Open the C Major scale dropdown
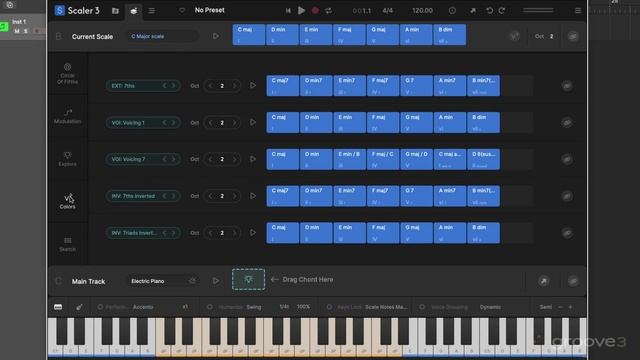Viewport: 640px width, 360px height. (162, 36)
